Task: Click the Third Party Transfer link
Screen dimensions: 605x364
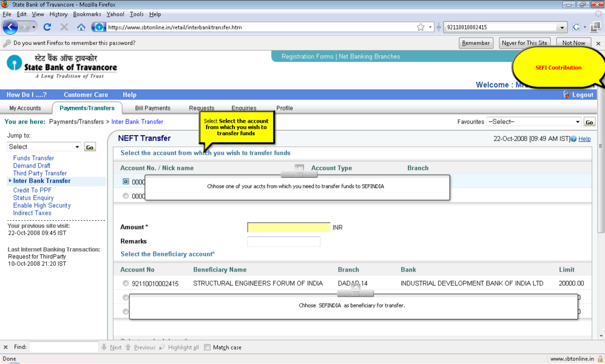Action: pyautogui.click(x=40, y=174)
